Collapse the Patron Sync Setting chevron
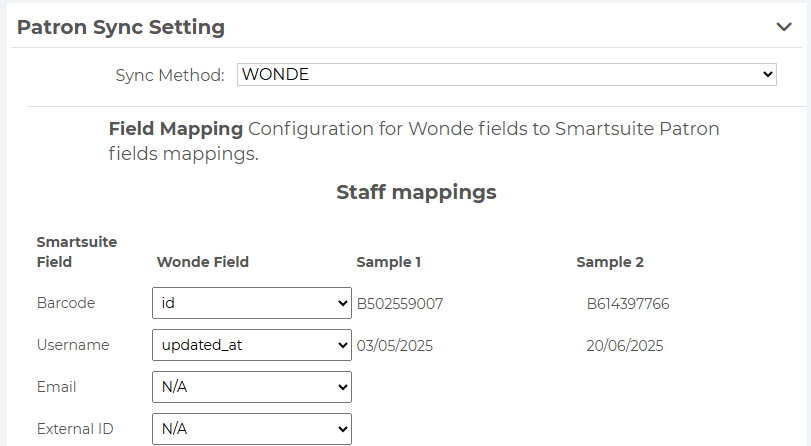 784,27
